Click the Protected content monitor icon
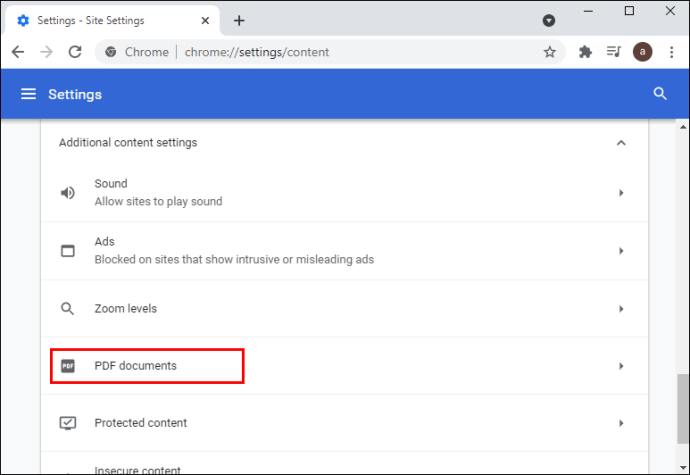The width and height of the screenshot is (690, 475). 67,423
